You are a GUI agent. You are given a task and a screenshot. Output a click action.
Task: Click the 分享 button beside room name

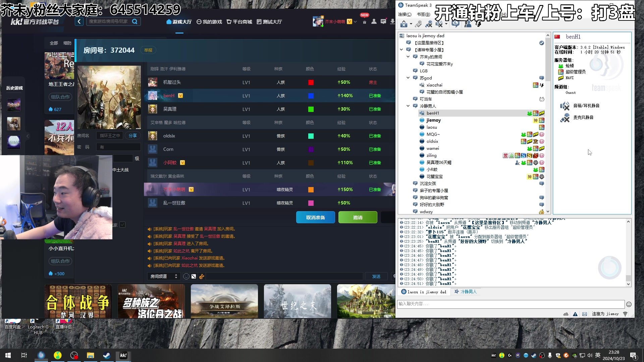[x=133, y=136]
